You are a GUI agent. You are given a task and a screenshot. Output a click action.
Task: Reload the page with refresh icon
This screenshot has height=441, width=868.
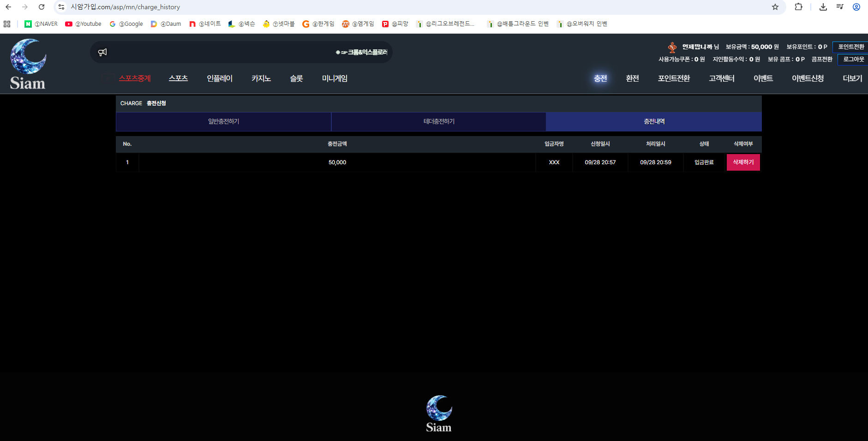[x=42, y=7]
